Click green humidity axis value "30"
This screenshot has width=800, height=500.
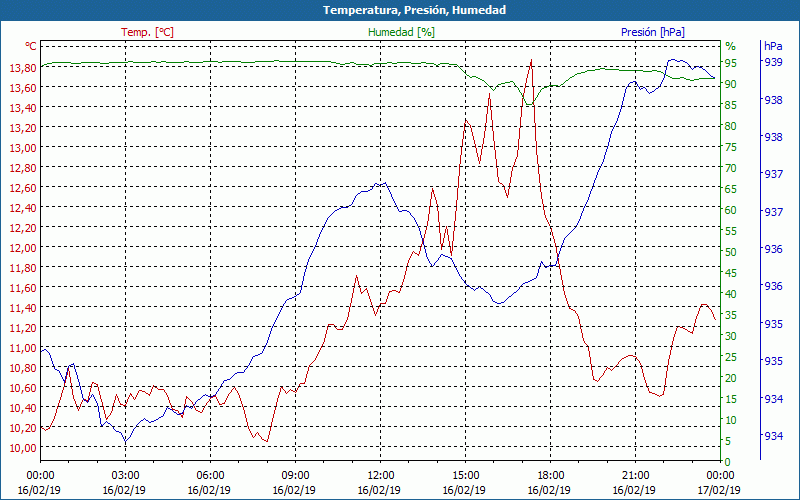click(x=731, y=336)
